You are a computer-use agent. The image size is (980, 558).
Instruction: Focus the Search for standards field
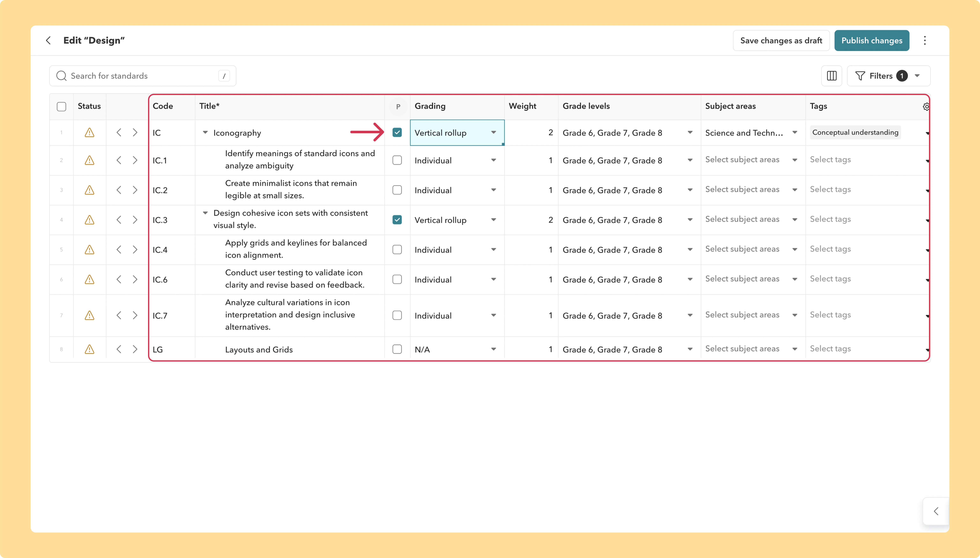pyautogui.click(x=143, y=76)
